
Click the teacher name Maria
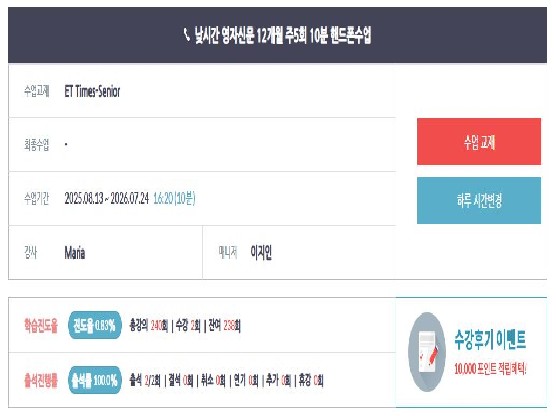(74, 253)
